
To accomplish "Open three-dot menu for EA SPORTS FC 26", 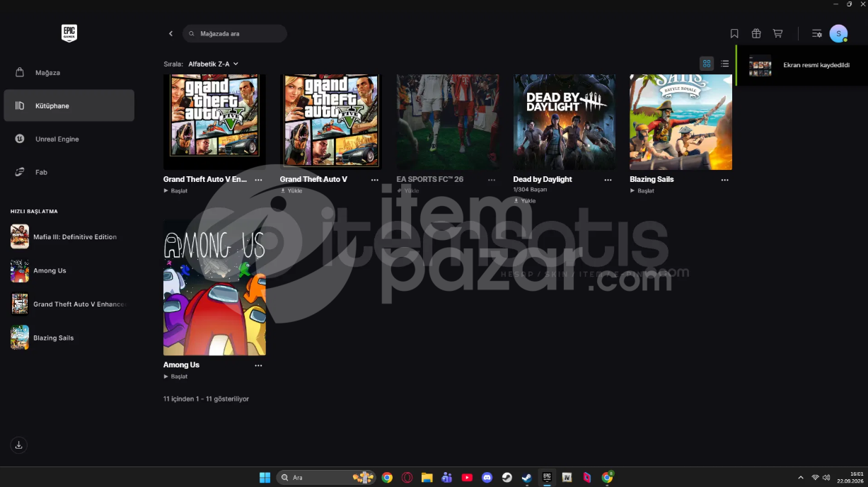I will pos(492,180).
